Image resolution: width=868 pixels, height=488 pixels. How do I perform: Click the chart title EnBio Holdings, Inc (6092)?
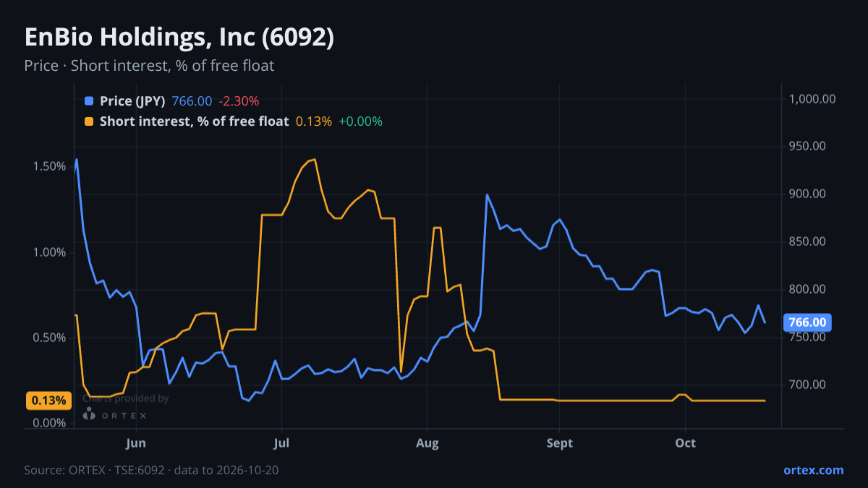pyautogui.click(x=179, y=38)
